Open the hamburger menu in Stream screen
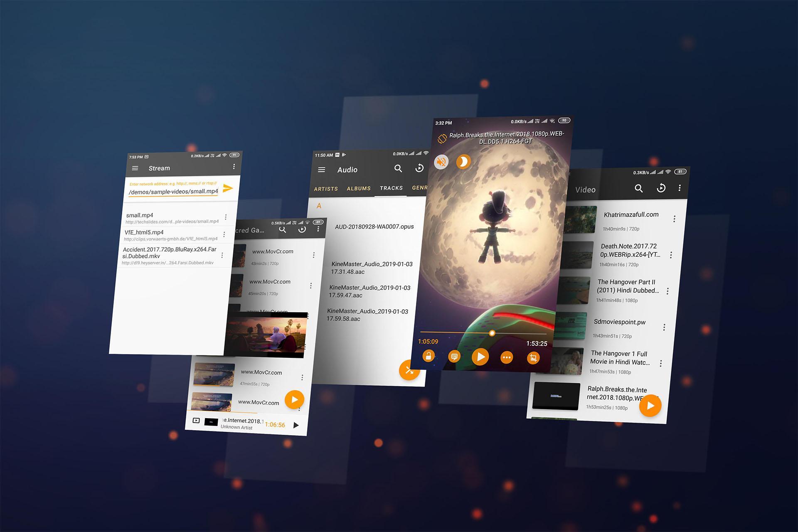This screenshot has height=532, width=798. [x=135, y=168]
